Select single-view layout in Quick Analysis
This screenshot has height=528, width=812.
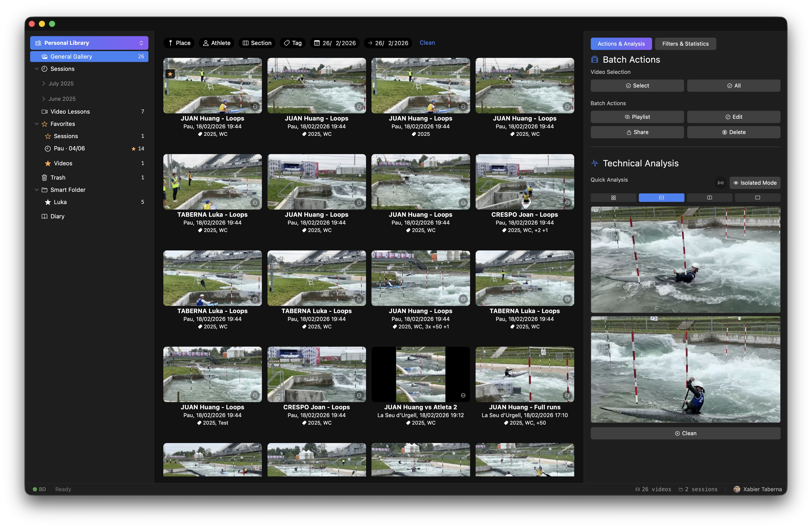pos(757,197)
